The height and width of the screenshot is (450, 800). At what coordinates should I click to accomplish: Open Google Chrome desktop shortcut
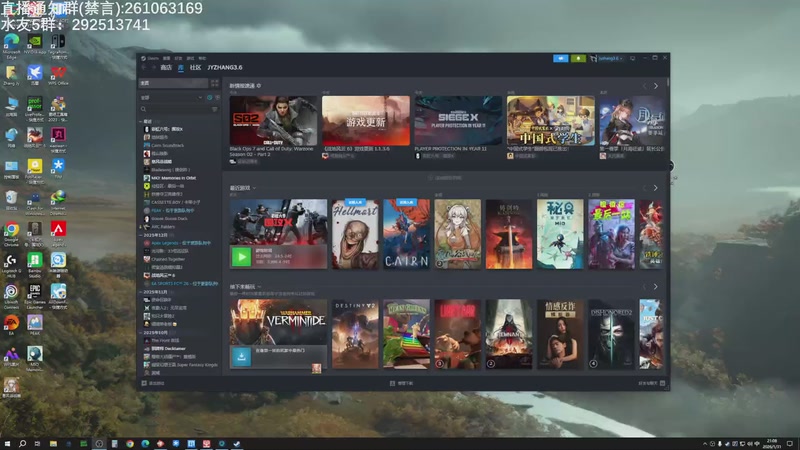pyautogui.click(x=11, y=234)
